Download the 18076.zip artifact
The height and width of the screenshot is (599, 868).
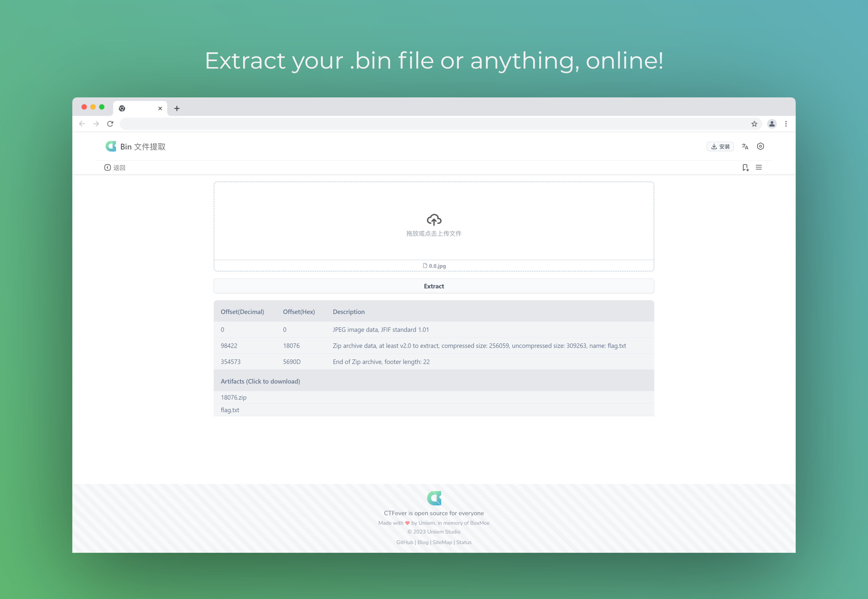click(233, 397)
